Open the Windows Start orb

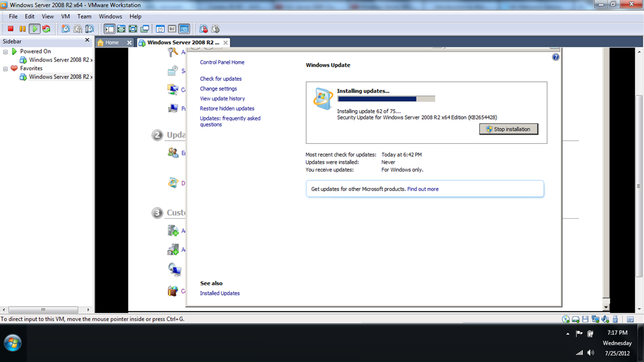(13, 343)
